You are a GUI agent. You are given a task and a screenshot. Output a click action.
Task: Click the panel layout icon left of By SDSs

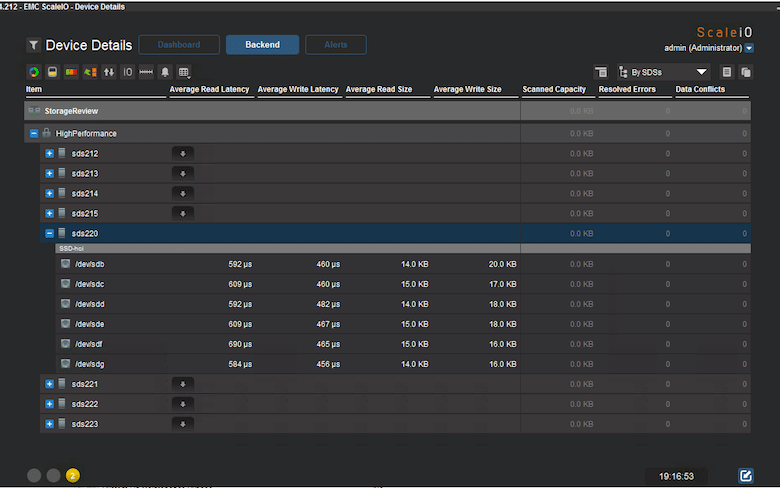(601, 72)
